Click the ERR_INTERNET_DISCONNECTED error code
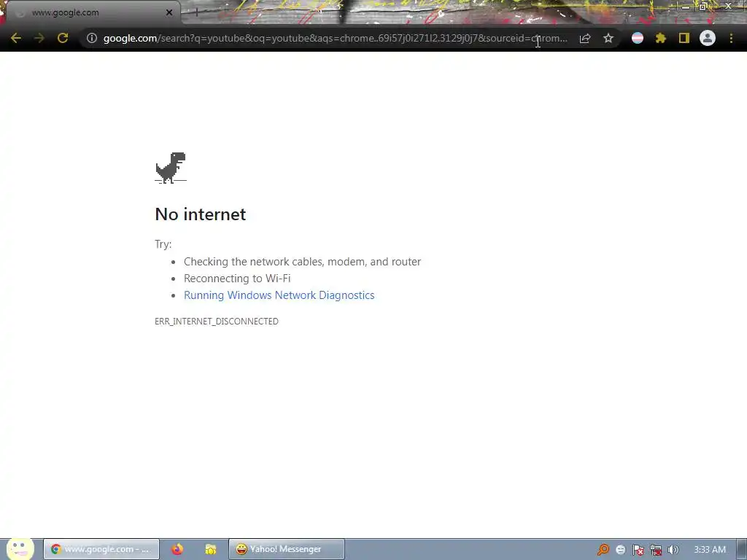This screenshot has height=560, width=747. point(216,322)
